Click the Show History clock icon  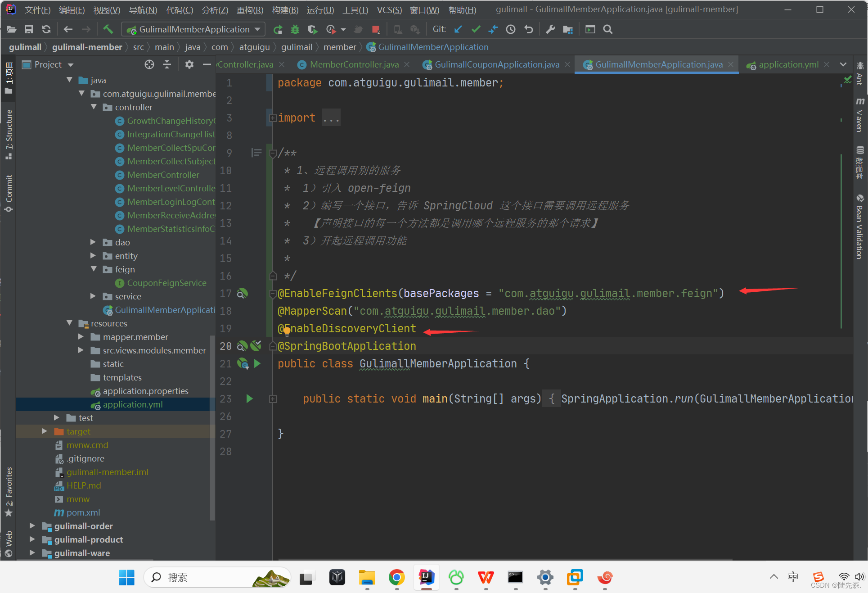(511, 29)
